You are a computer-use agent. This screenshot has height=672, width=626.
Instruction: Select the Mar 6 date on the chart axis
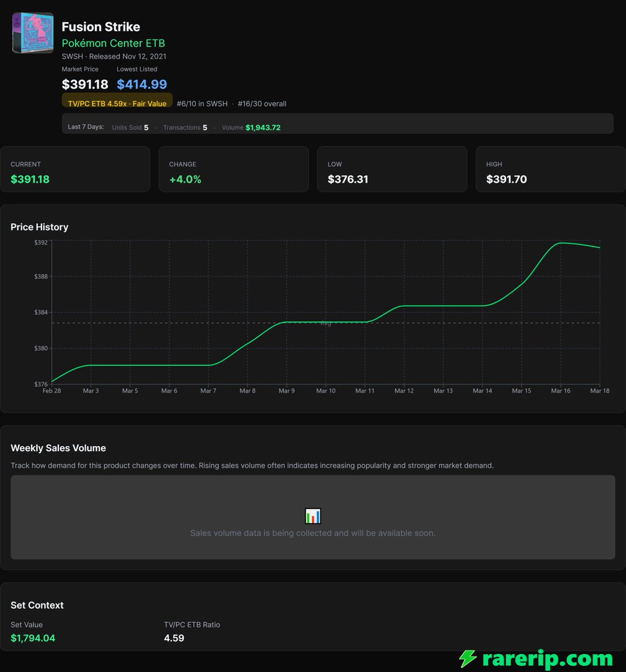(169, 391)
